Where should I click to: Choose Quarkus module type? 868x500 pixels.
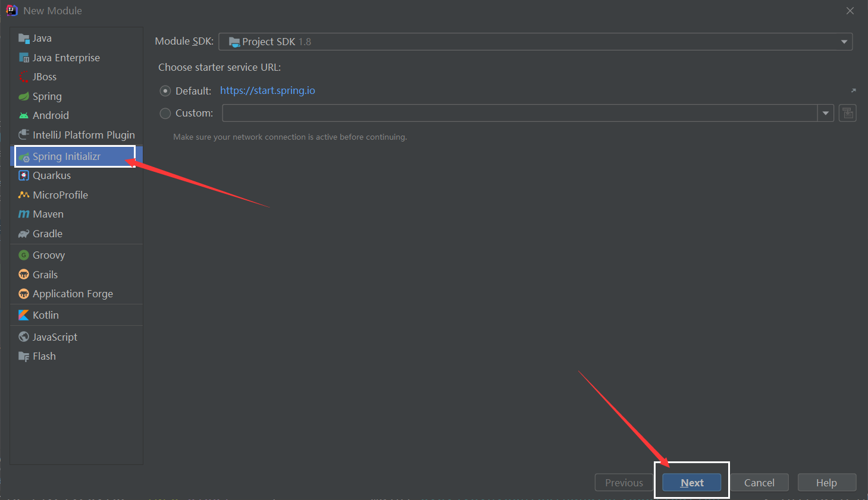click(x=77, y=175)
